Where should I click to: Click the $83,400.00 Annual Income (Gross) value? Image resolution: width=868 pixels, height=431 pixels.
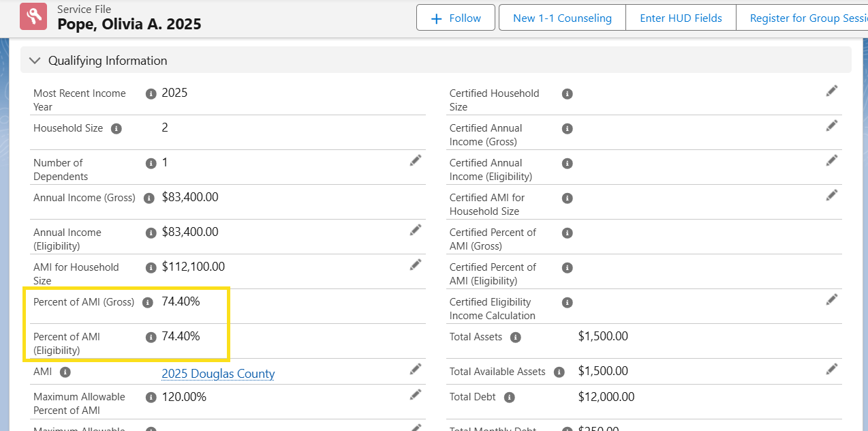190,198
